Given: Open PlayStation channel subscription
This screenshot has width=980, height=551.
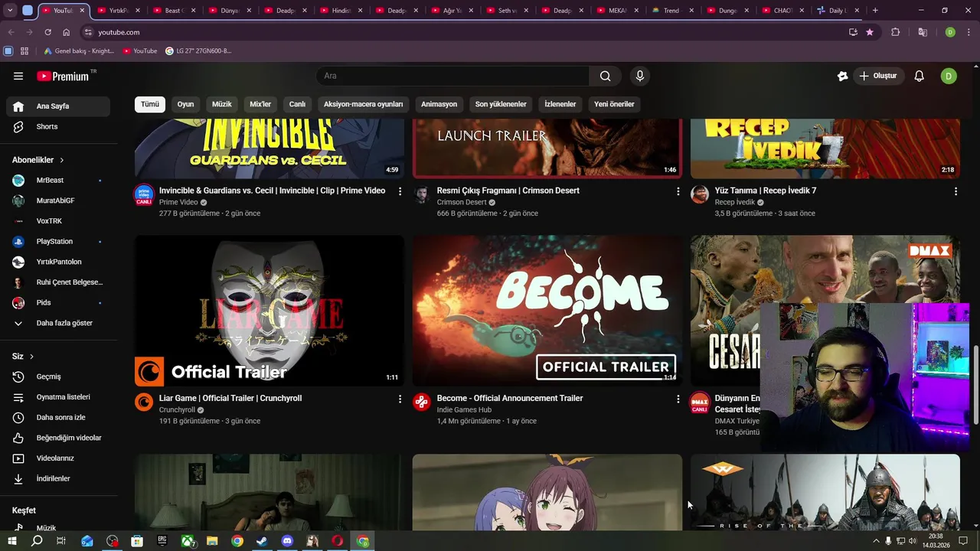Looking at the screenshot, I should tap(58, 241).
